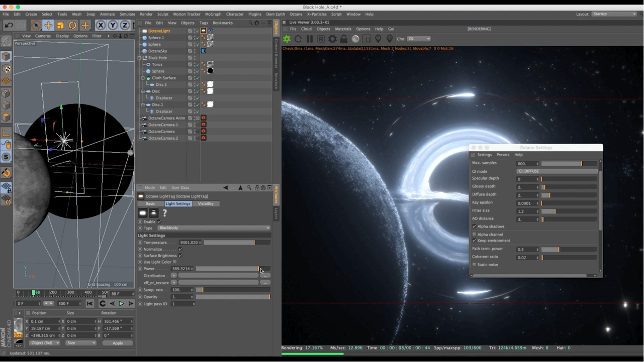Viewport: 644px width, 362px height.
Task: Send scene with green Octane icon
Action: tap(287, 39)
